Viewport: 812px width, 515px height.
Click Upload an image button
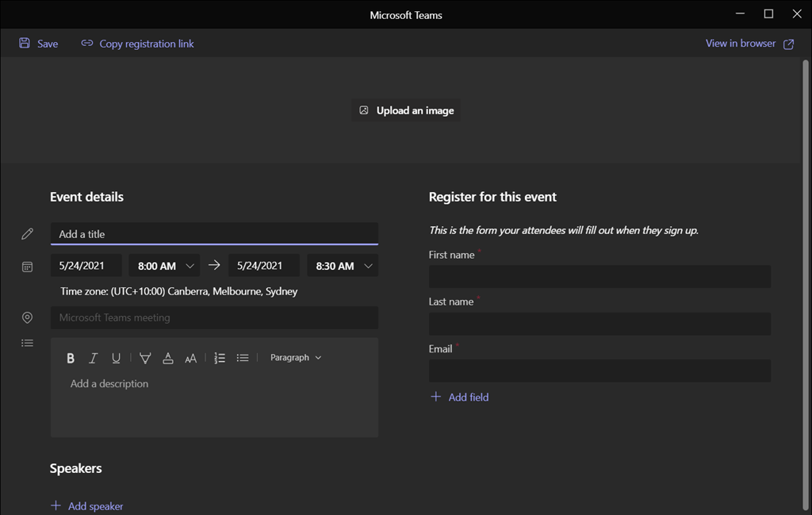[406, 110]
